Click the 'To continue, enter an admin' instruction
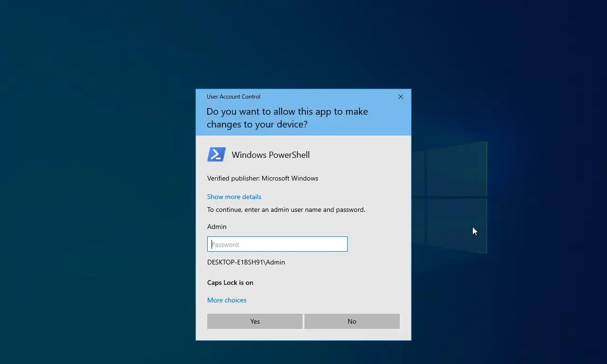The image size is (607, 364). 286,209
